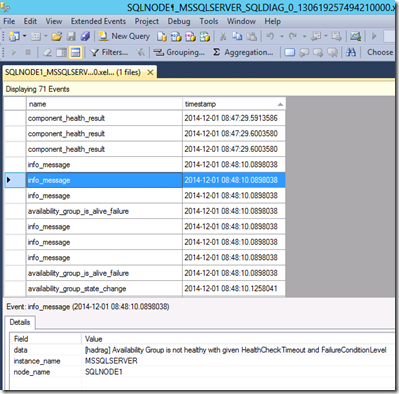
Task: Open the File menu
Action: [9, 21]
